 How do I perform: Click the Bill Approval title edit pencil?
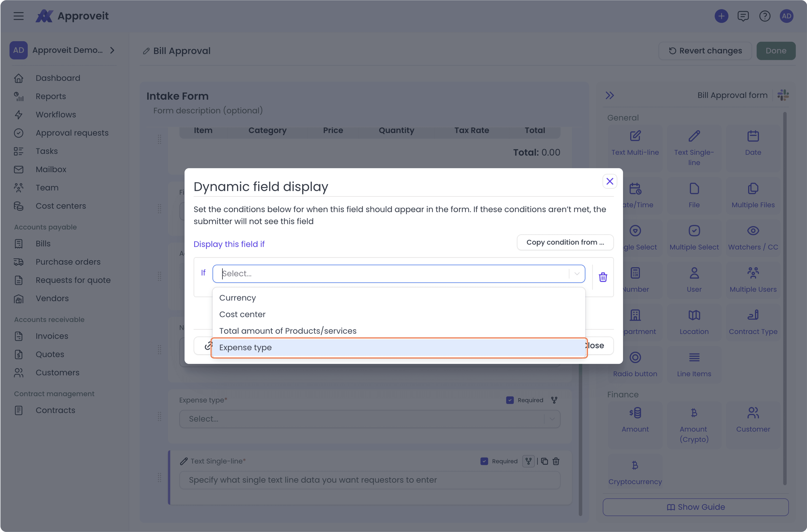146,51
